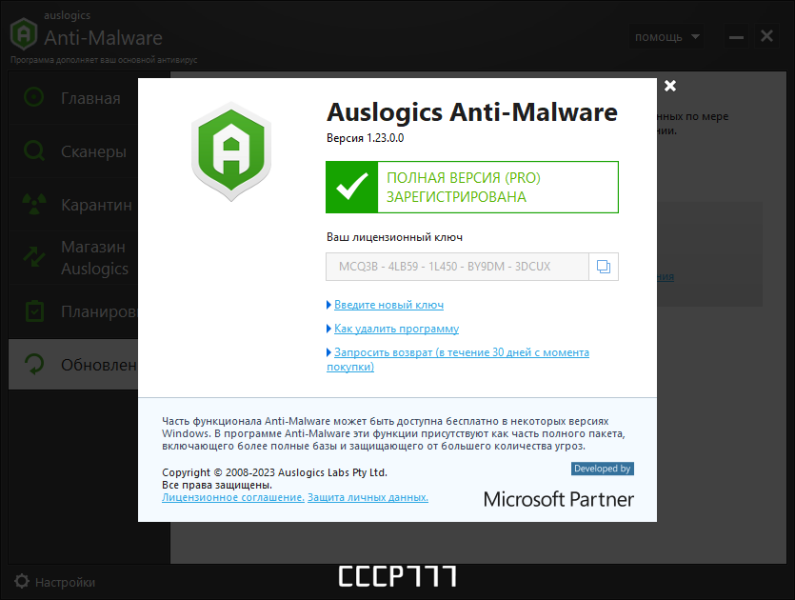Open the Как удалить программу link
The width and height of the screenshot is (795, 600).
pos(396,329)
